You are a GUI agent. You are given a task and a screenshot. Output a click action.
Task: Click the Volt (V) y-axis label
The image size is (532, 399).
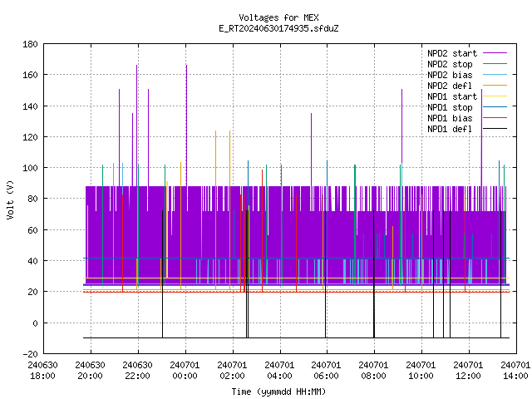point(10,199)
